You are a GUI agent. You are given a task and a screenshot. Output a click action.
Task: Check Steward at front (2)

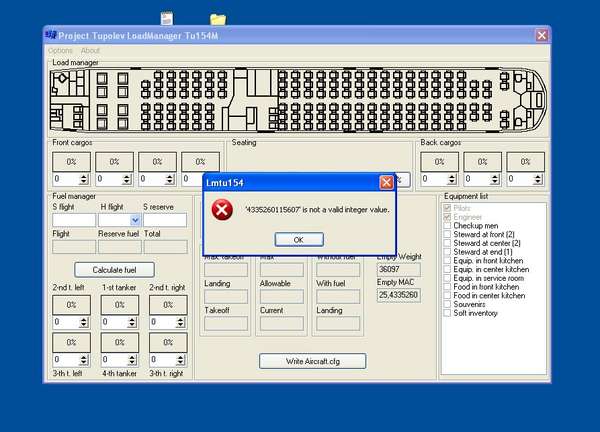click(x=447, y=235)
